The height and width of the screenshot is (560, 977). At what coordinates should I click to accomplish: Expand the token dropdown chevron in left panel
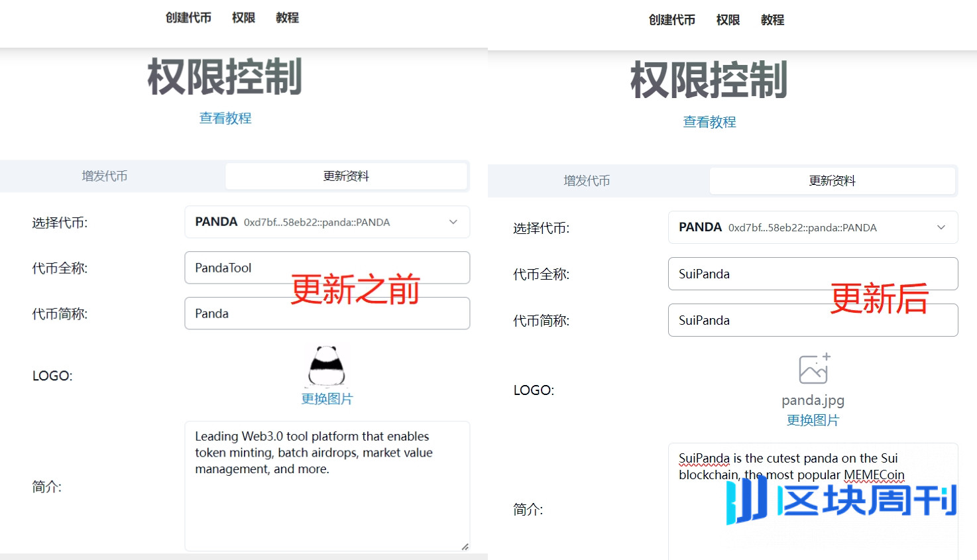click(x=453, y=222)
